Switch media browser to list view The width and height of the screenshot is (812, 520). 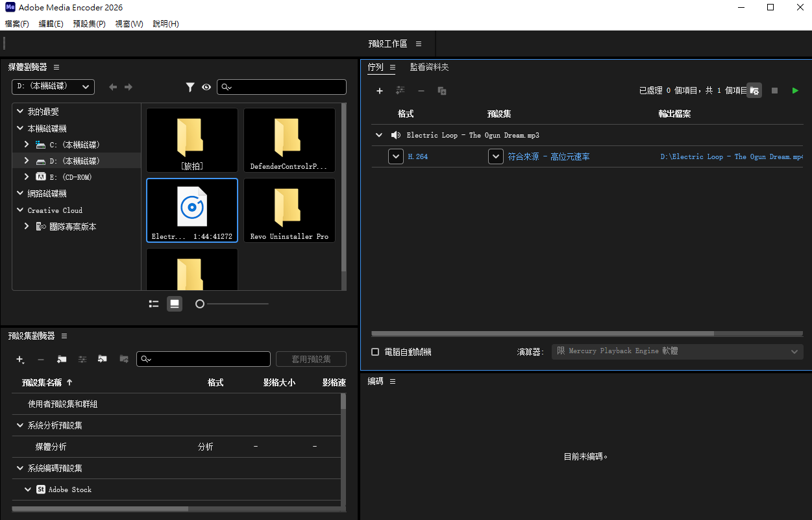[154, 304]
